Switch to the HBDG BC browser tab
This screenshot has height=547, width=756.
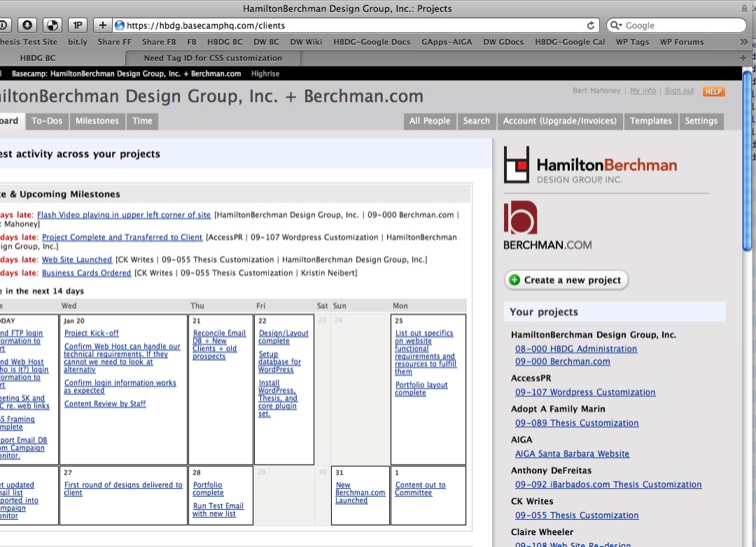pyautogui.click(x=38, y=58)
